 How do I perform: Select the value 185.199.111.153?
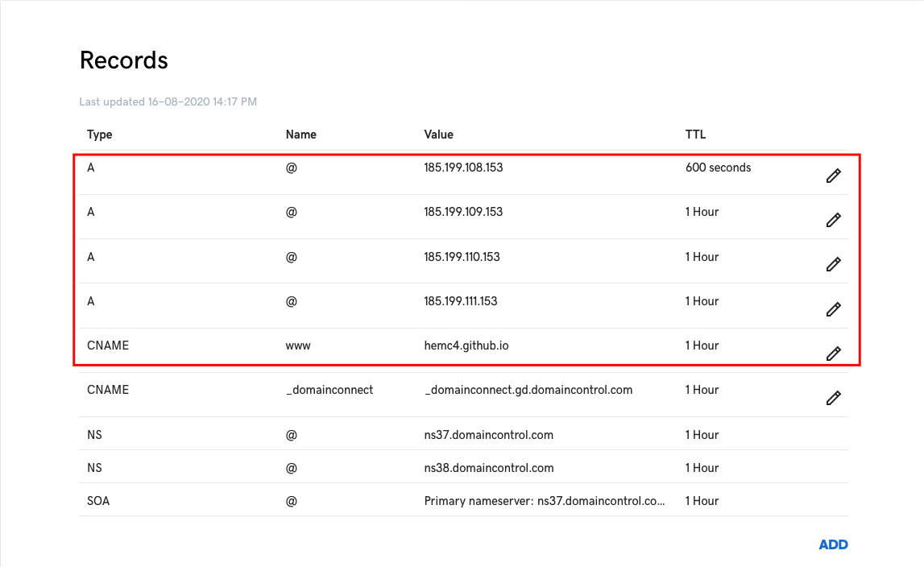461,301
